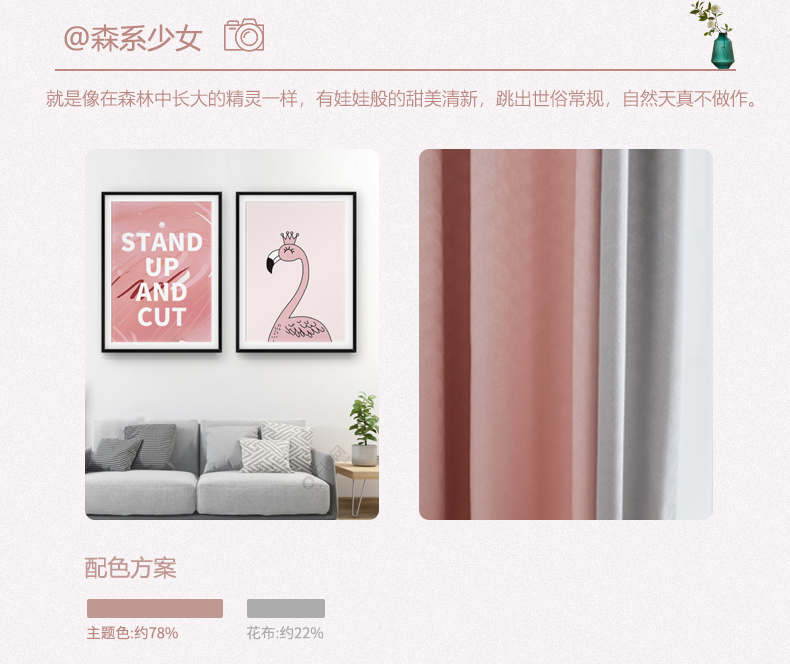Click the geometric patterned pillow on sofa
Image resolution: width=790 pixels, height=664 pixels.
click(x=265, y=455)
